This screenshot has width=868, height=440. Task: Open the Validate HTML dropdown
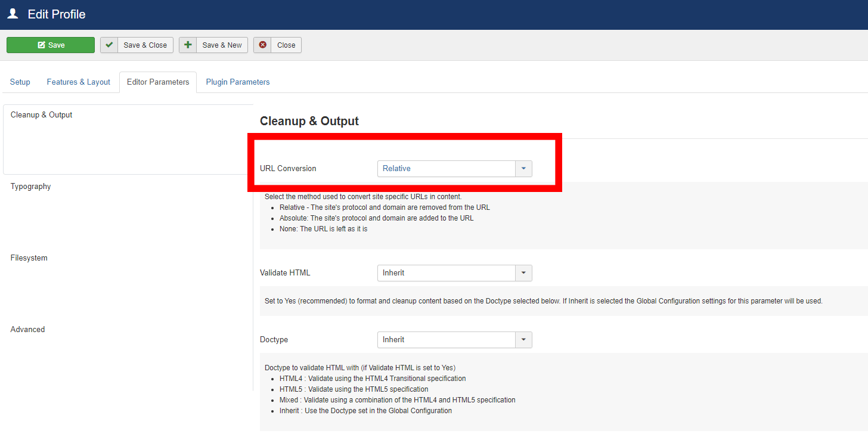tap(454, 273)
